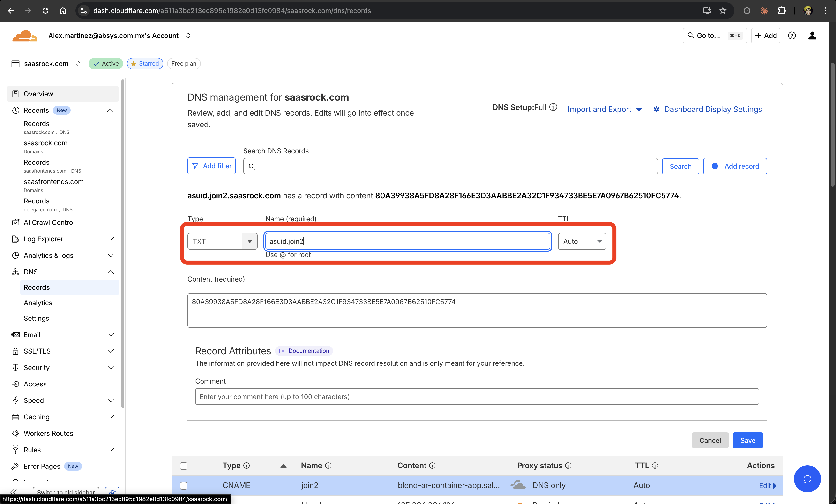Select the header checkbox in the records table

[184, 466]
